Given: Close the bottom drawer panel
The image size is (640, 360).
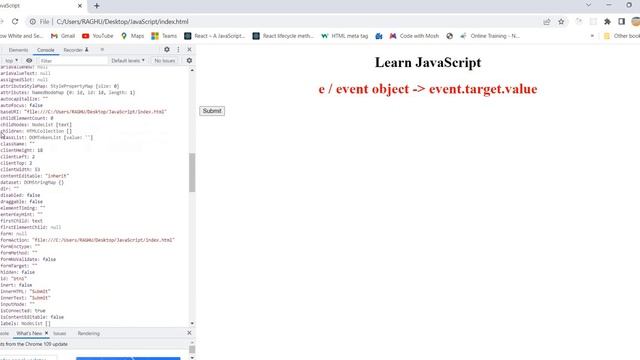Looking at the screenshot, I should pos(189,333).
